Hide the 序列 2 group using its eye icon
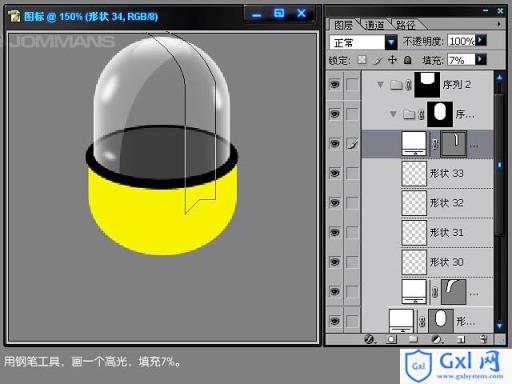512x384 pixels. click(335, 84)
